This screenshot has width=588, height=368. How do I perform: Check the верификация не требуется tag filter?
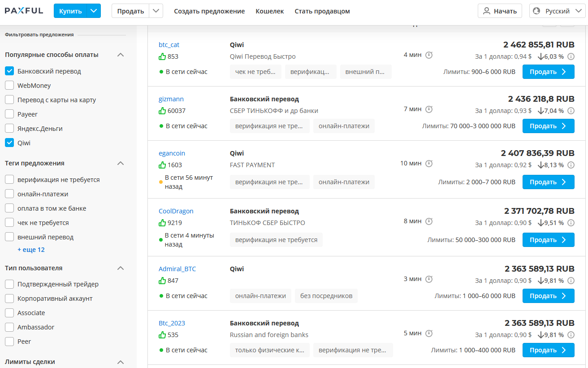(9, 180)
